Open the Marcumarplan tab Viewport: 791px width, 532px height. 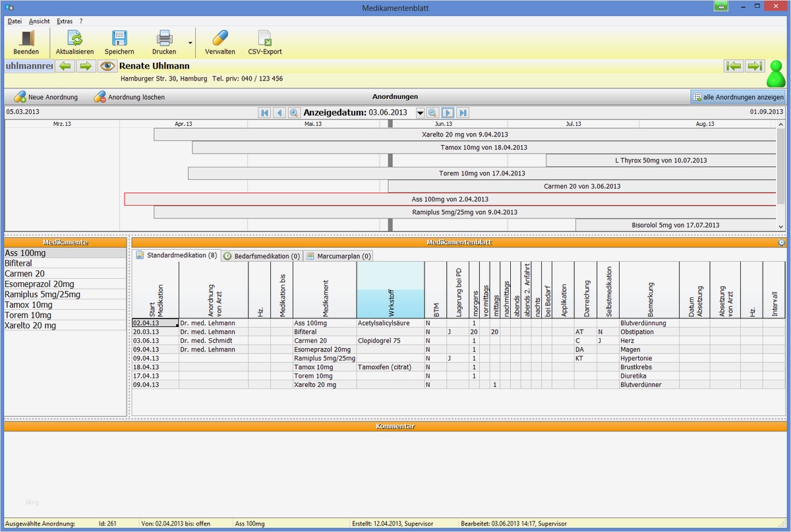pyautogui.click(x=337, y=256)
